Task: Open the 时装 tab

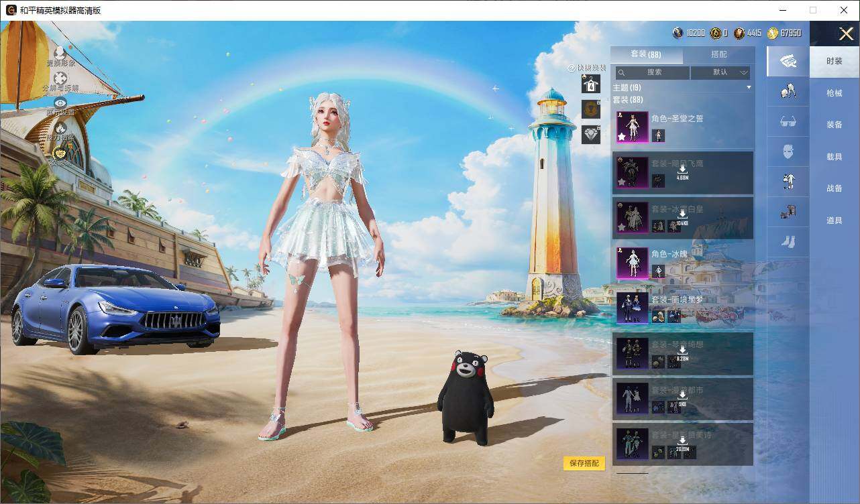Action: 835,62
